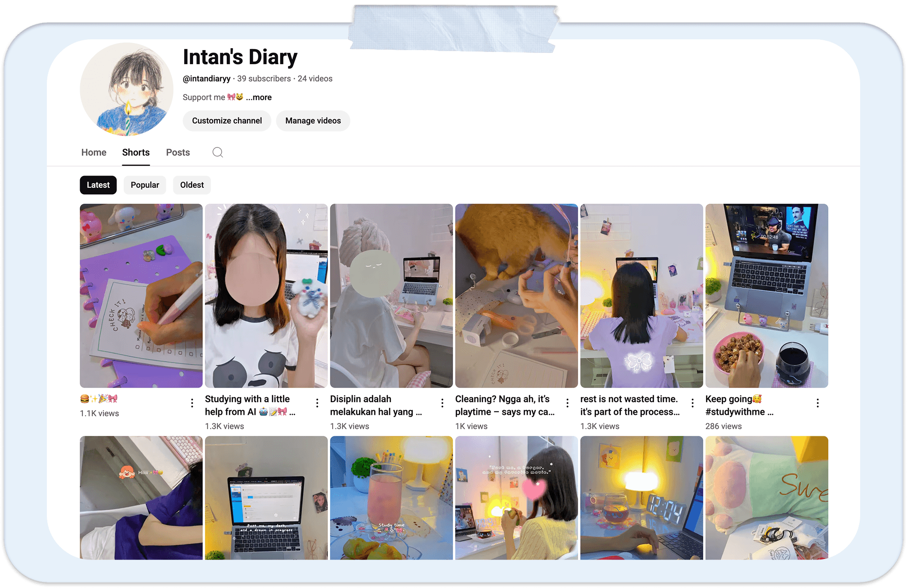This screenshot has height=588, width=907.
Task: Open options menu for 'Keep going' short
Action: pos(818,403)
